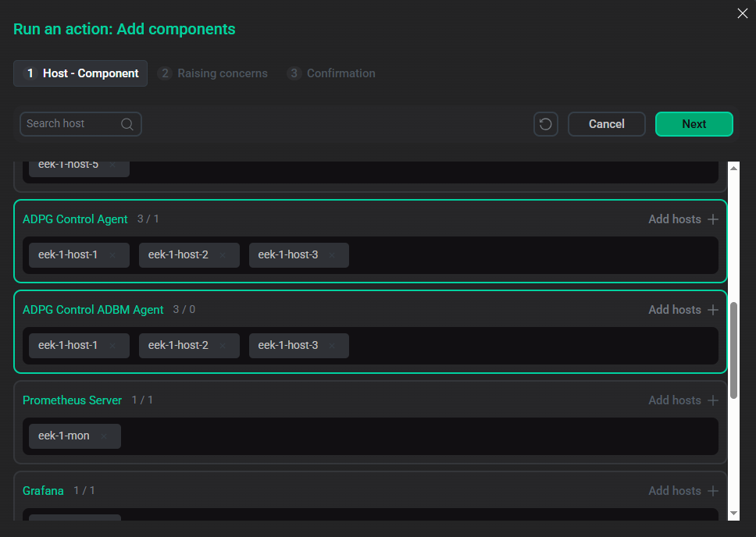Click the reset action circular arrow icon
Screen dimensions: 756x537
click(546, 123)
